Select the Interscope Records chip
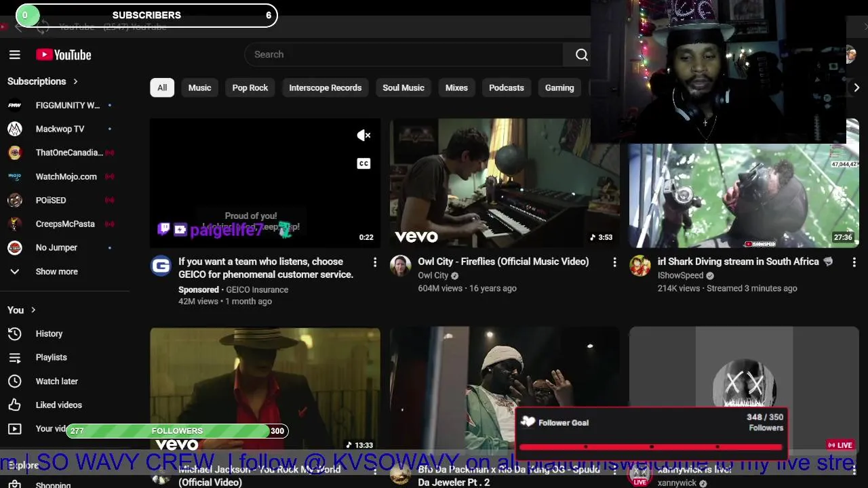This screenshot has width=868, height=488. [325, 87]
